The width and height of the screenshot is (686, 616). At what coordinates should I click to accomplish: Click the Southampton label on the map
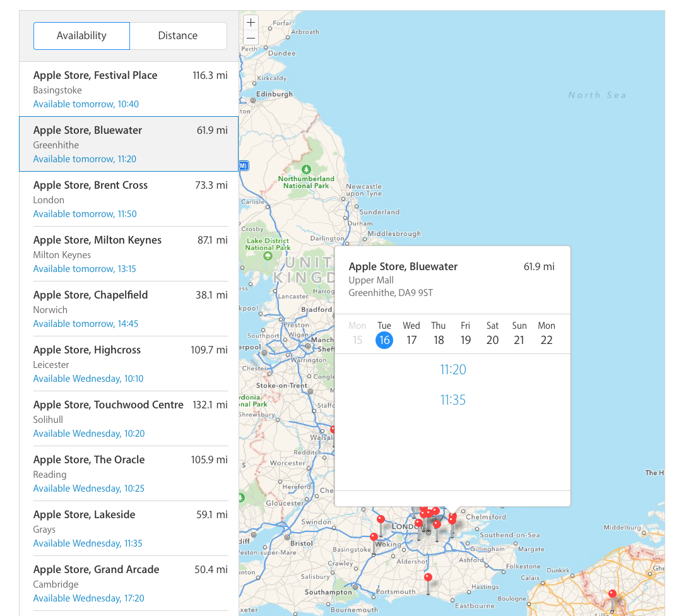(328, 592)
